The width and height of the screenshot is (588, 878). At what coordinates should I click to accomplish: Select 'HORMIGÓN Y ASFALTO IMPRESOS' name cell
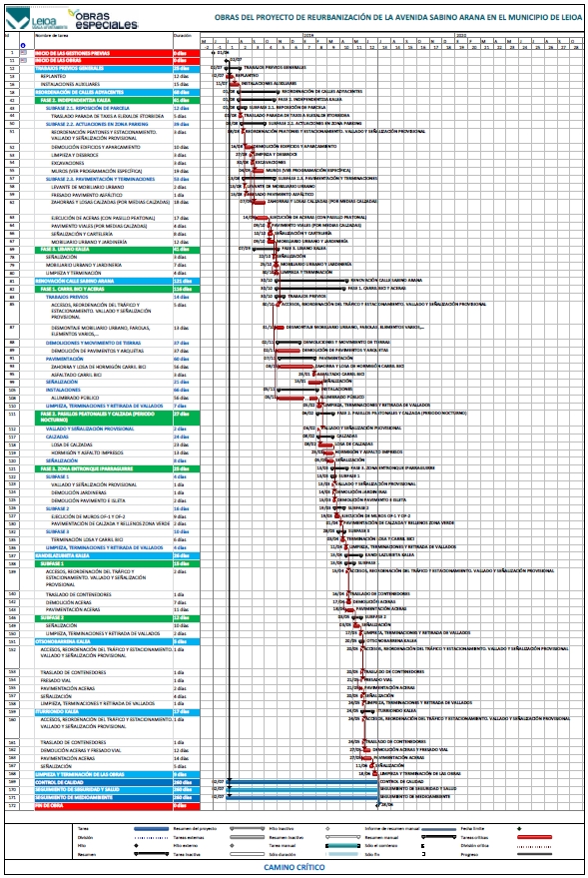103,452
